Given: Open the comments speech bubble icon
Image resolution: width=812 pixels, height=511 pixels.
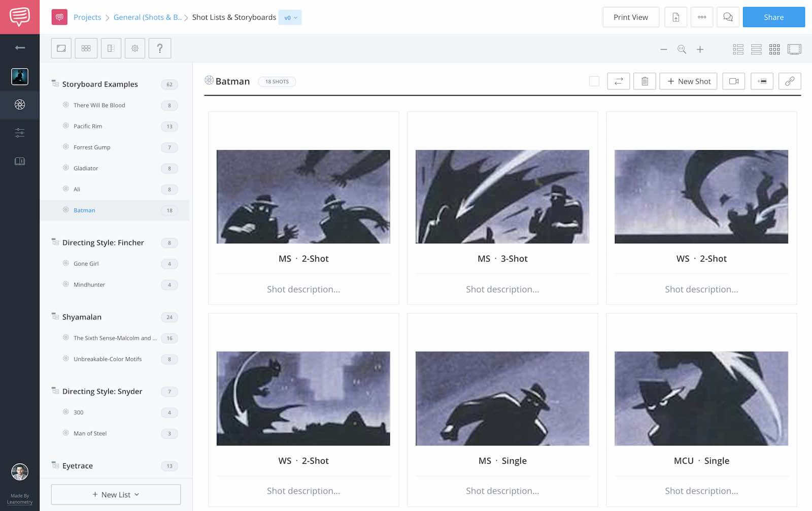Looking at the screenshot, I should (x=728, y=17).
